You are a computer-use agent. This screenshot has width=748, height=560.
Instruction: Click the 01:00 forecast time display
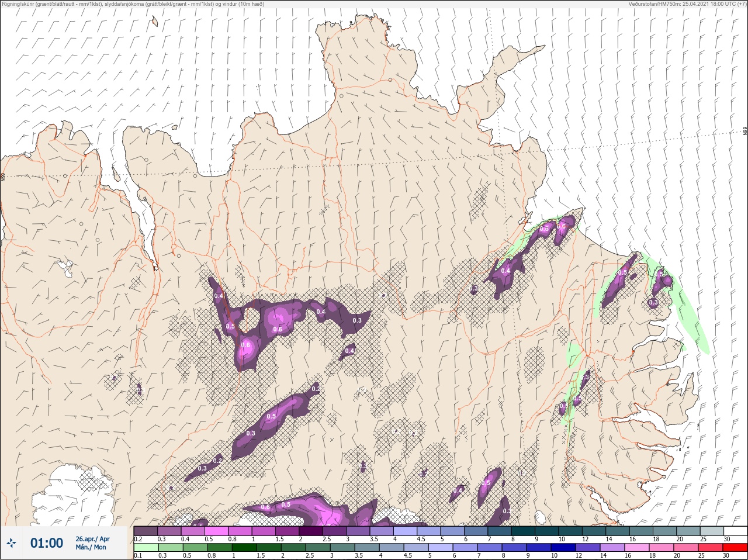coord(47,543)
